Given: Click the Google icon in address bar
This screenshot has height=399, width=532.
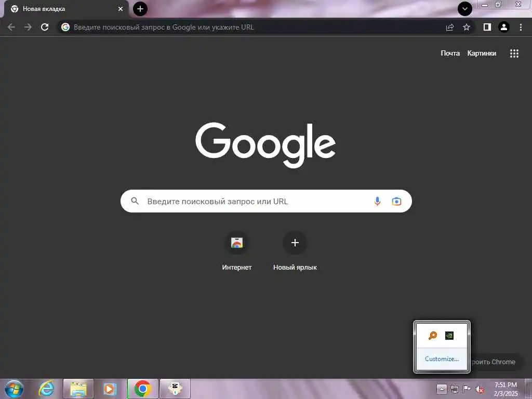Looking at the screenshot, I should point(65,27).
